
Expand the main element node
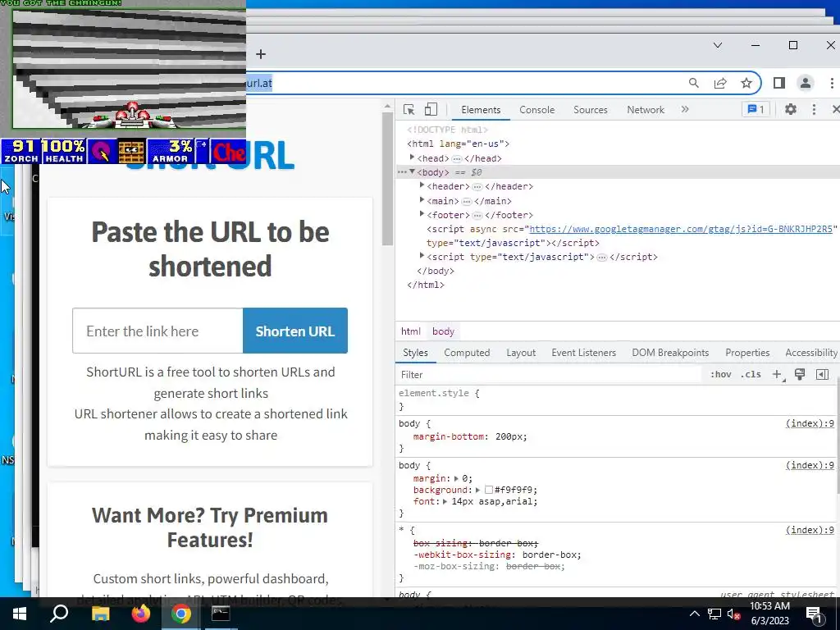tap(422, 200)
